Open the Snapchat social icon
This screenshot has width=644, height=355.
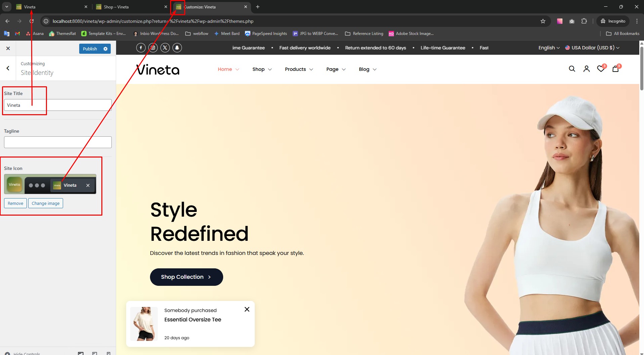click(x=177, y=48)
